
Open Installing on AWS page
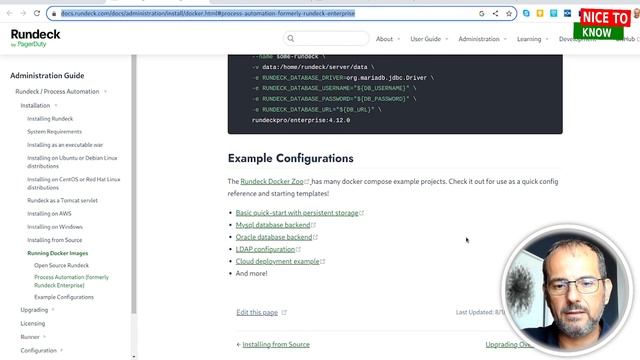pos(49,213)
